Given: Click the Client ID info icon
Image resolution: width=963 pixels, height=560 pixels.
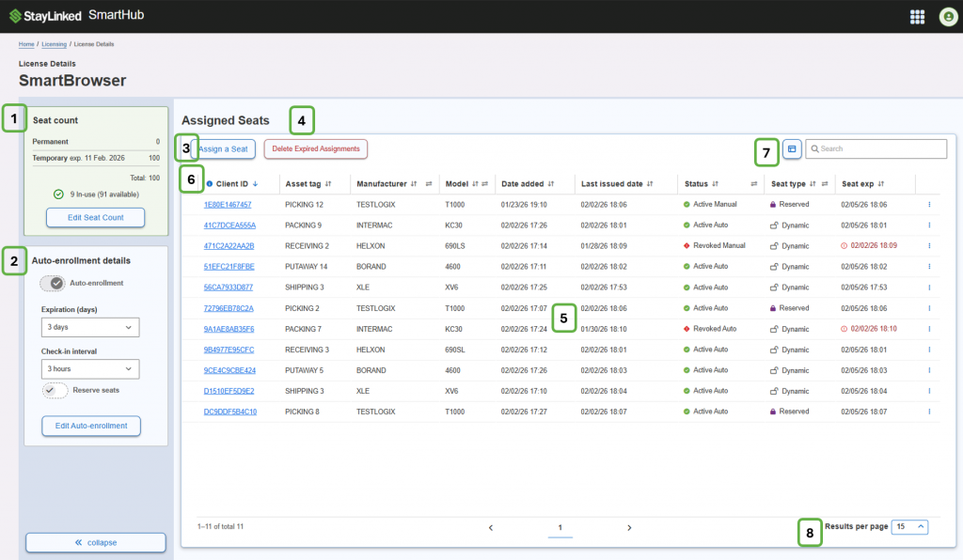Looking at the screenshot, I should pos(210,184).
